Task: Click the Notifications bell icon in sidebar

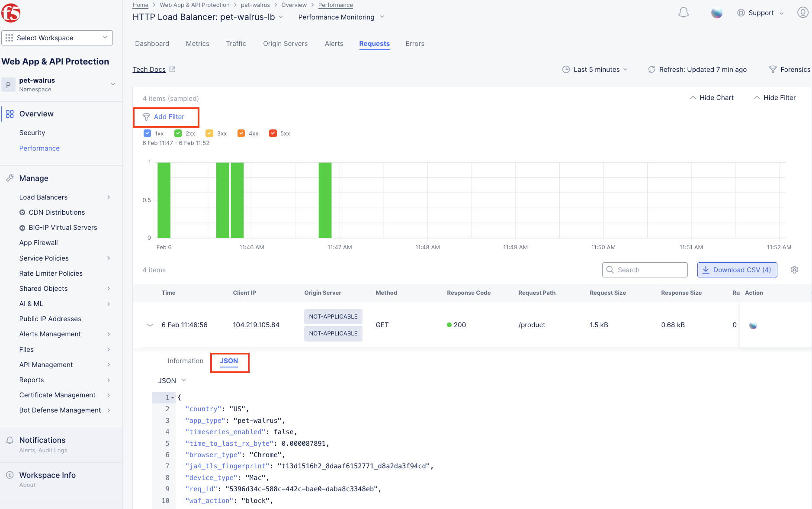Action: pos(10,440)
